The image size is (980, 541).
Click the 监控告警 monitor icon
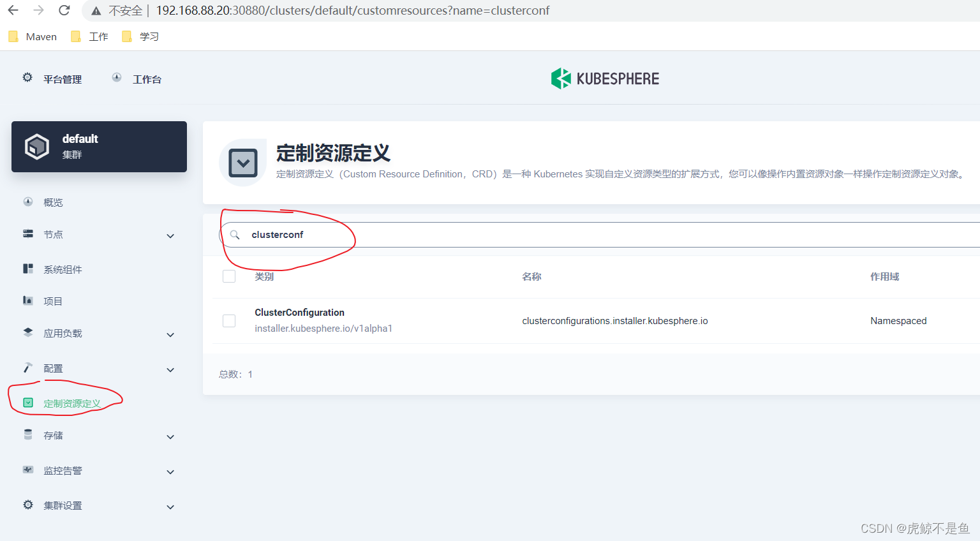[x=28, y=470]
